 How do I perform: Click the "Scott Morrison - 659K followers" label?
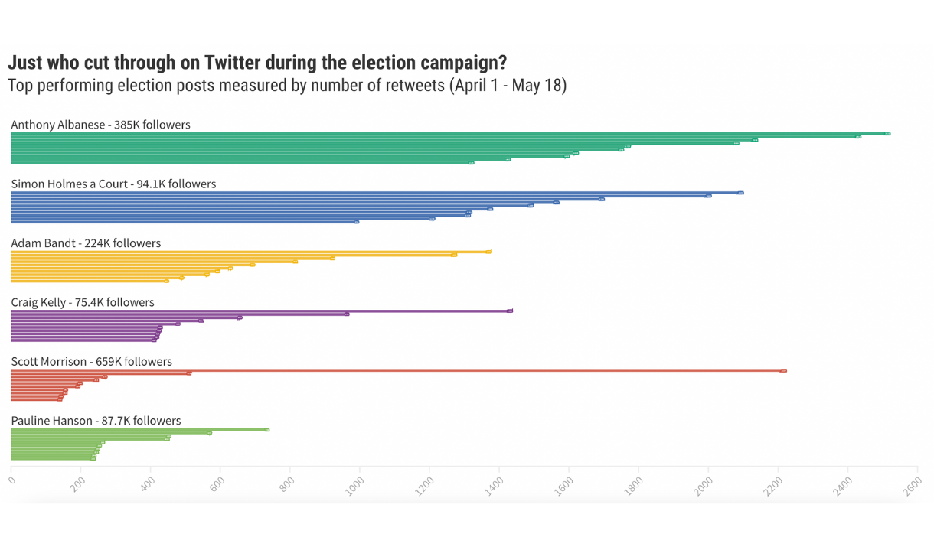91,361
